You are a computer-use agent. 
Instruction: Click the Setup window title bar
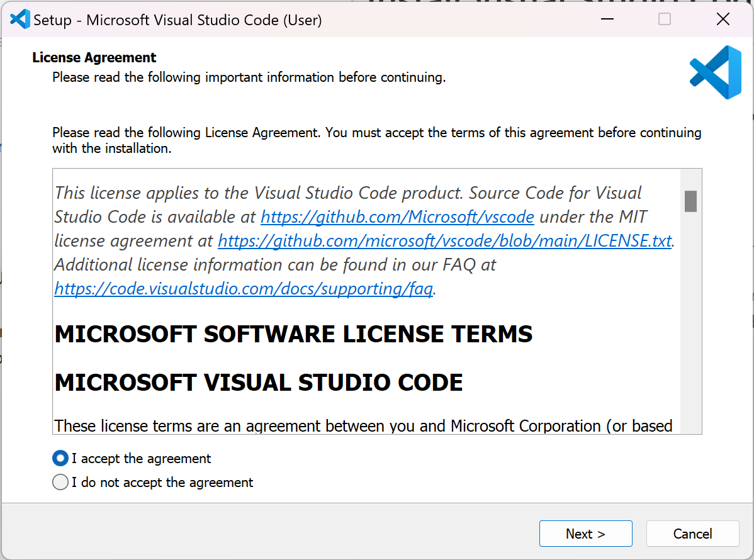[378, 19]
